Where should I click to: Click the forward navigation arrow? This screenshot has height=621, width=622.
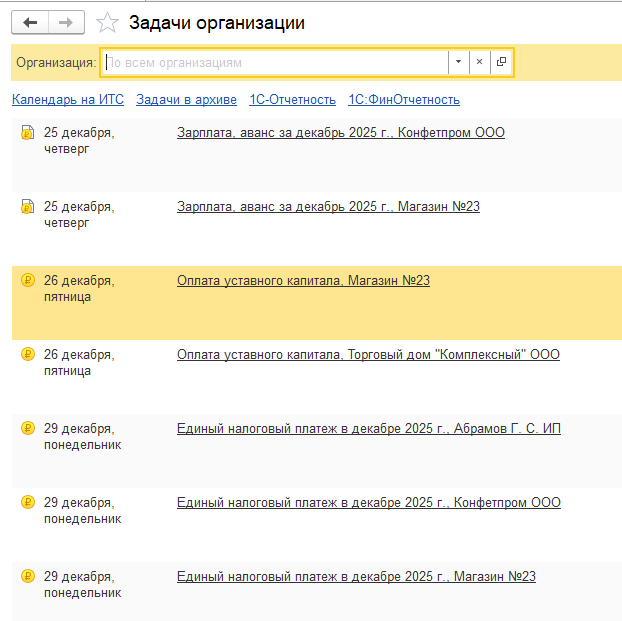(x=66, y=22)
